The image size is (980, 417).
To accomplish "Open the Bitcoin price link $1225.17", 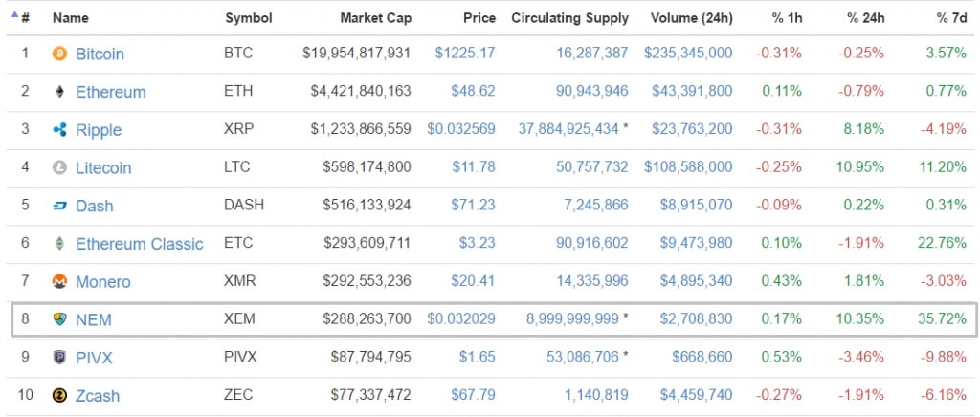I will 465,54.
